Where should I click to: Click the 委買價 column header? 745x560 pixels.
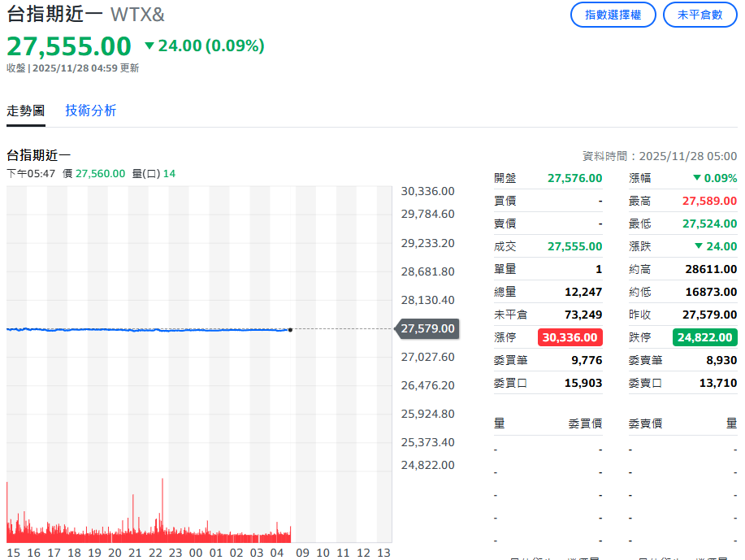tap(585, 423)
